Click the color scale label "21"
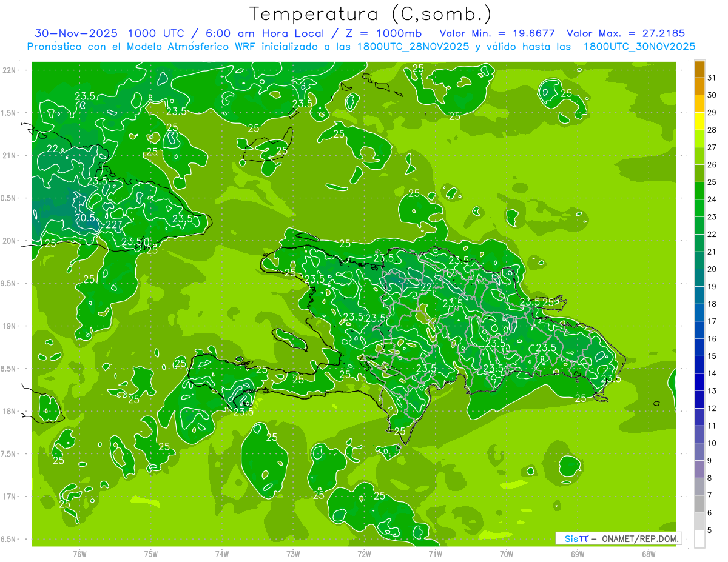 pyautogui.click(x=712, y=252)
